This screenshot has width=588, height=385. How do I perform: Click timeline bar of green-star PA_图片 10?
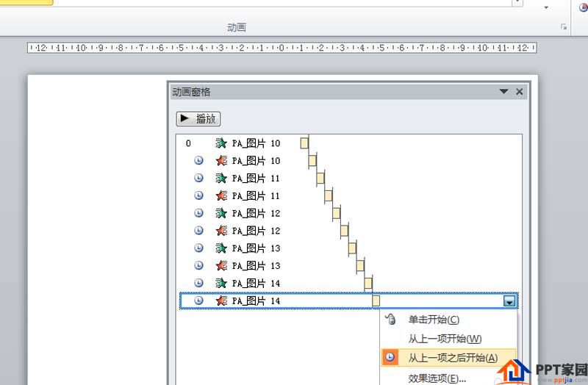pos(304,143)
